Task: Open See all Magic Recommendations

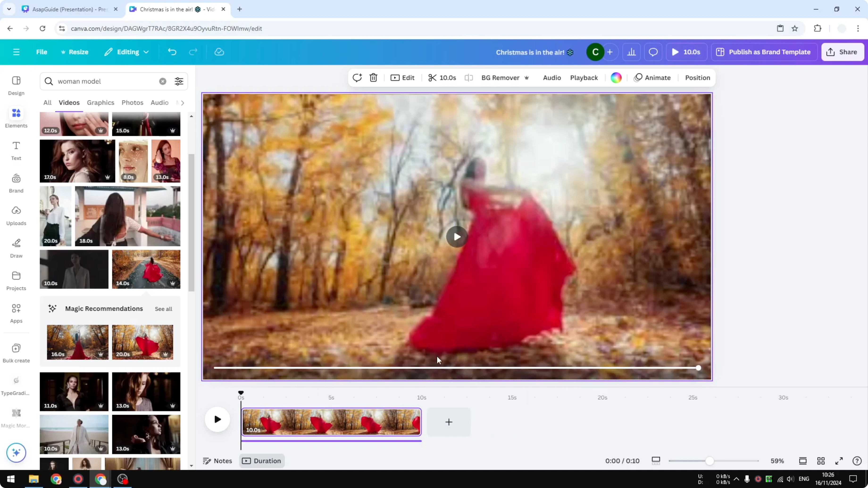Action: (x=163, y=309)
